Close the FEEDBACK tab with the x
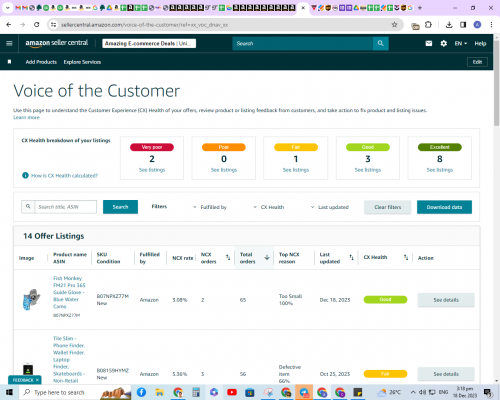500x400 pixels. [37, 380]
